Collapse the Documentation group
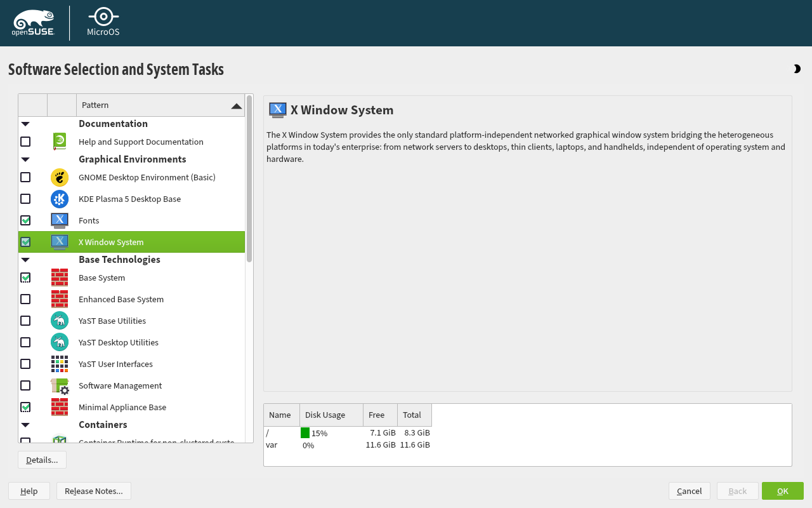Viewport: 812px width, 508px height. [x=25, y=124]
